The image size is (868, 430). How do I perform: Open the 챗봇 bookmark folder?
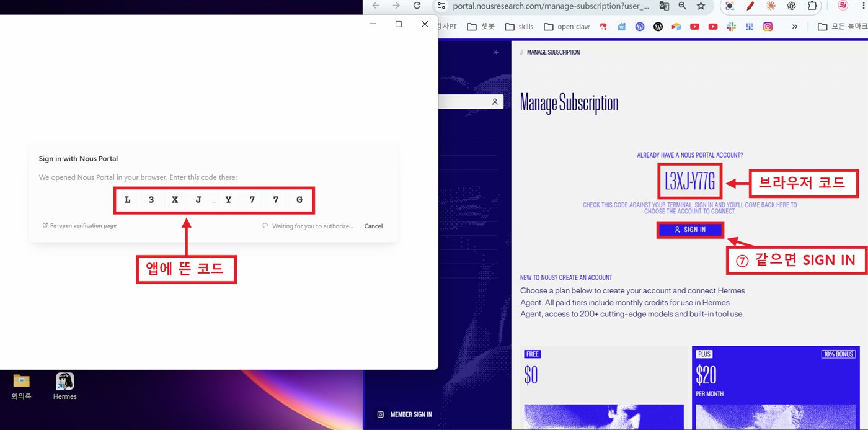tap(480, 27)
